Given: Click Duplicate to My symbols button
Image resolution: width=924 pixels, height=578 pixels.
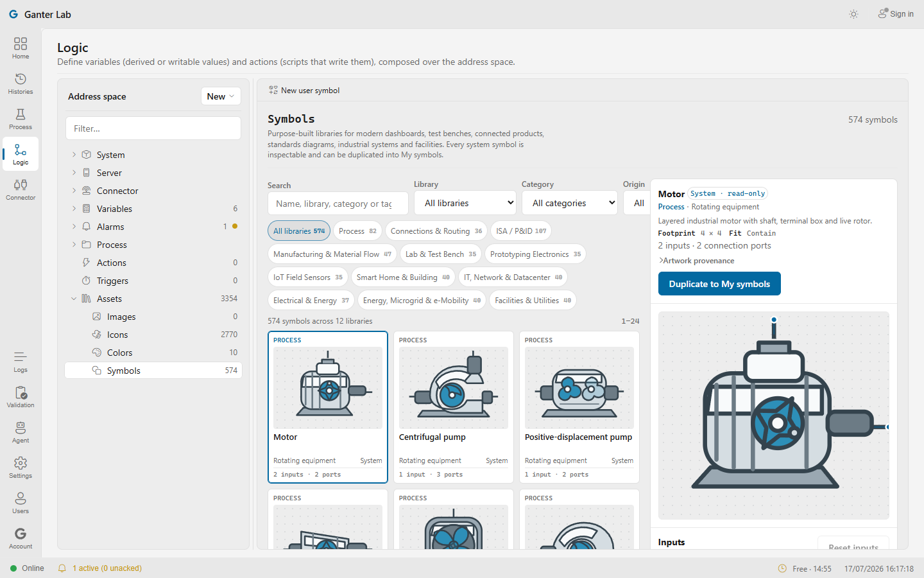Looking at the screenshot, I should pos(719,284).
